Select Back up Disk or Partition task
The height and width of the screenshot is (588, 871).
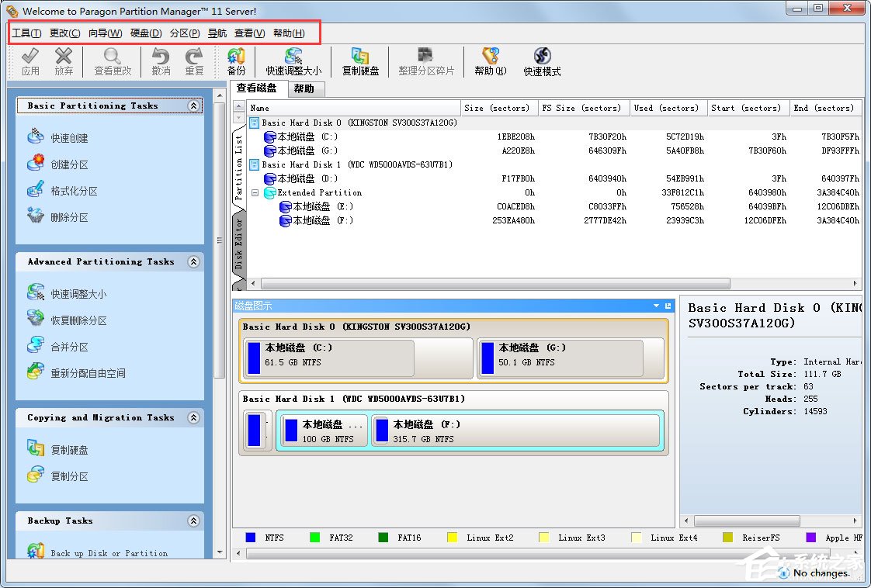coord(97,552)
